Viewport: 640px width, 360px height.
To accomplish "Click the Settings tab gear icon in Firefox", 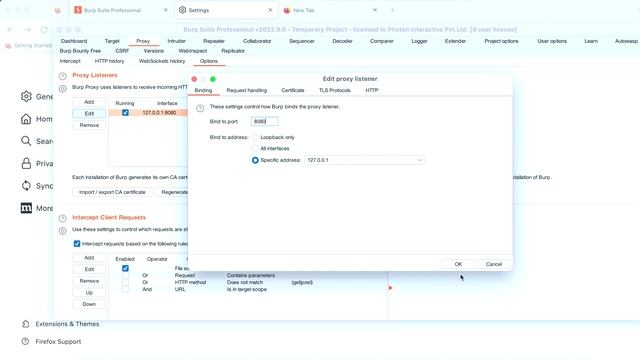I will click(x=182, y=10).
